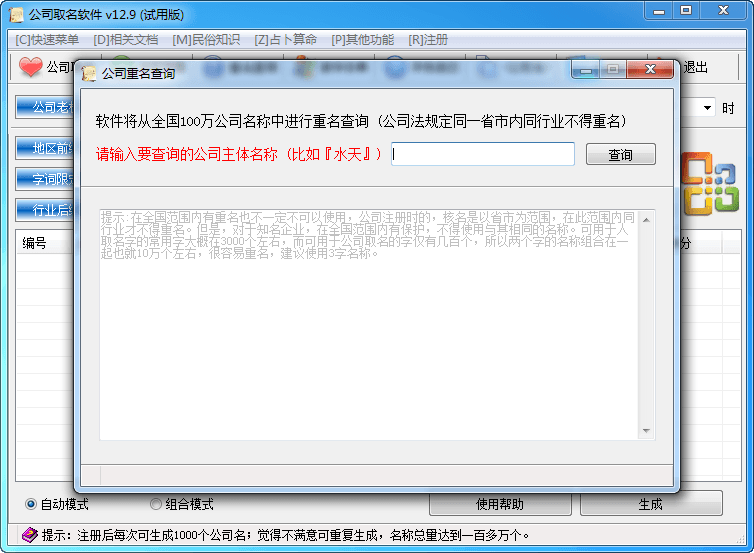Click the red heart toolbar icon
This screenshot has width=754, height=553.
31,67
